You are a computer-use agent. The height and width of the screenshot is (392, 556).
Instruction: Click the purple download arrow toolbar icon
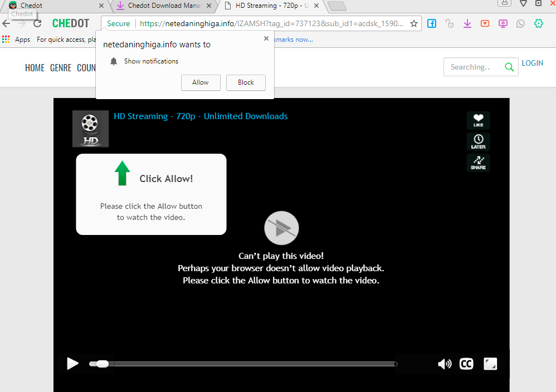(467, 23)
